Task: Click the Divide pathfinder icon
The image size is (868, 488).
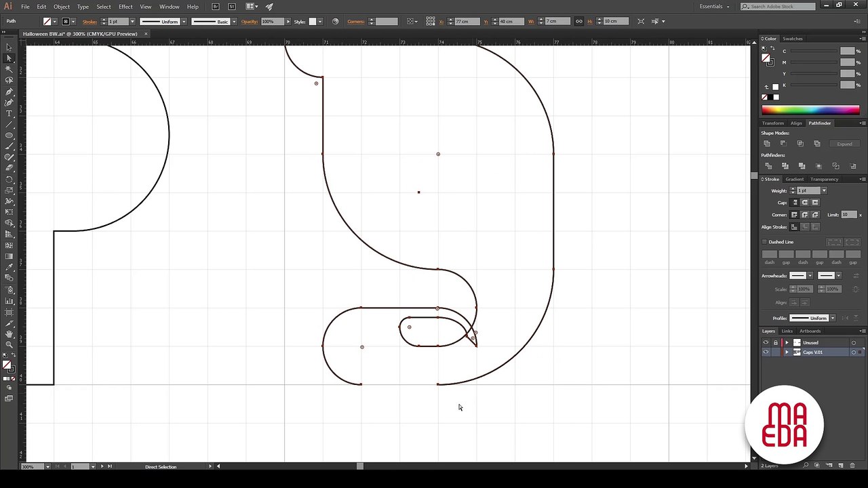Action: (768, 166)
